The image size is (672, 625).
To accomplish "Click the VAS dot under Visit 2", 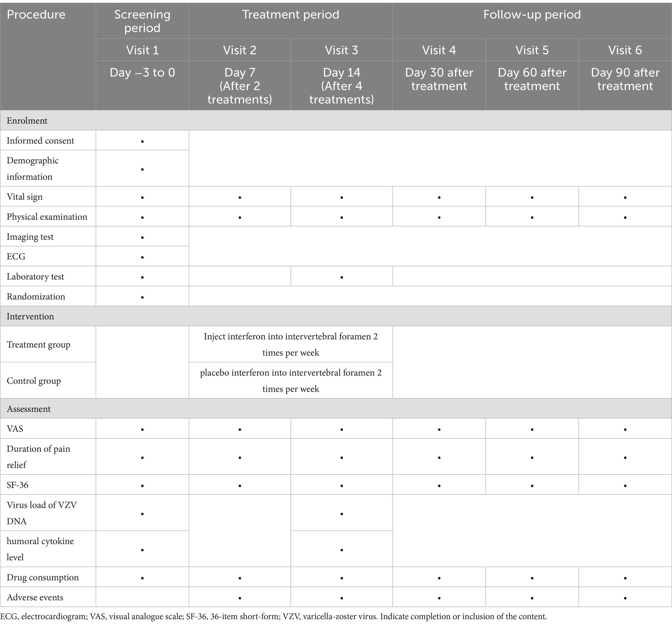I will click(240, 430).
